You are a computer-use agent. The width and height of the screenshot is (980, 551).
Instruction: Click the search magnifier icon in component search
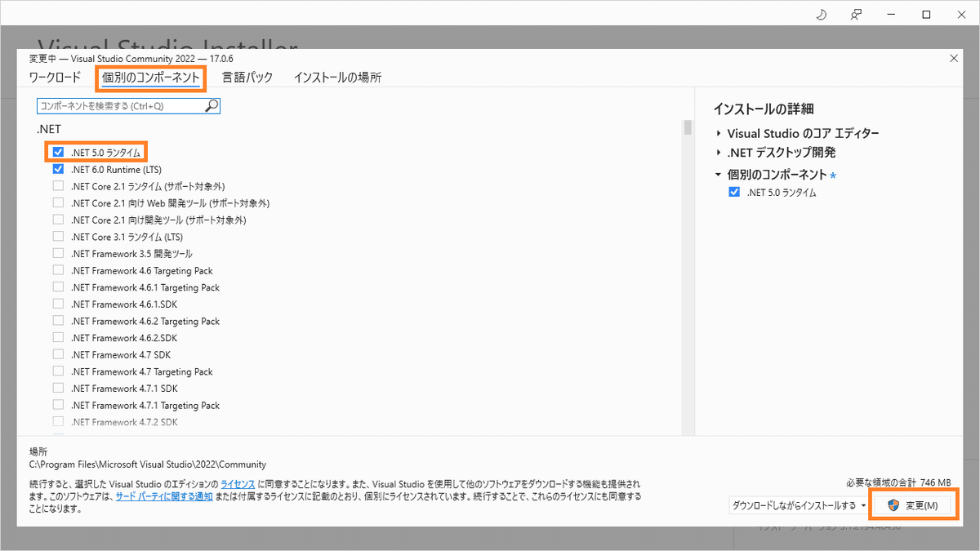point(212,106)
